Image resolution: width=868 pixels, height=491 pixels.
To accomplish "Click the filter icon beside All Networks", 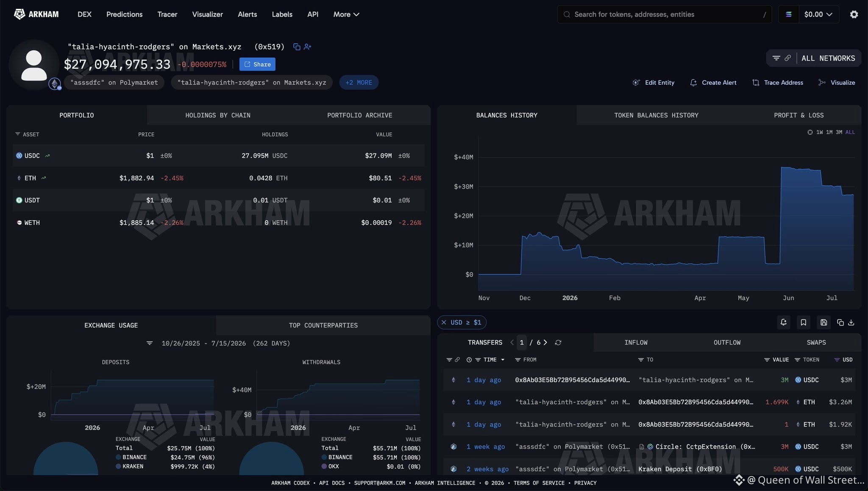I will pos(776,58).
